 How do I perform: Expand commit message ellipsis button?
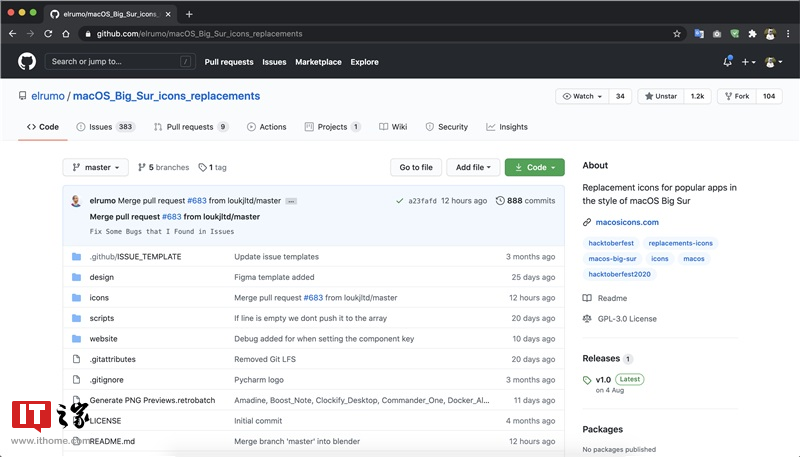tap(291, 201)
